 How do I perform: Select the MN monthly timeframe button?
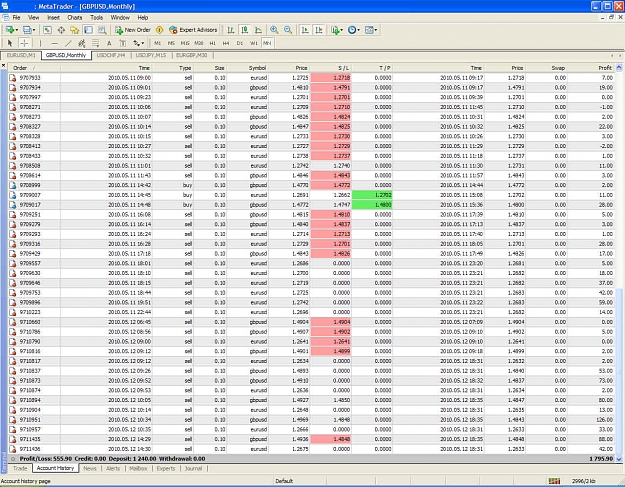coord(267,43)
